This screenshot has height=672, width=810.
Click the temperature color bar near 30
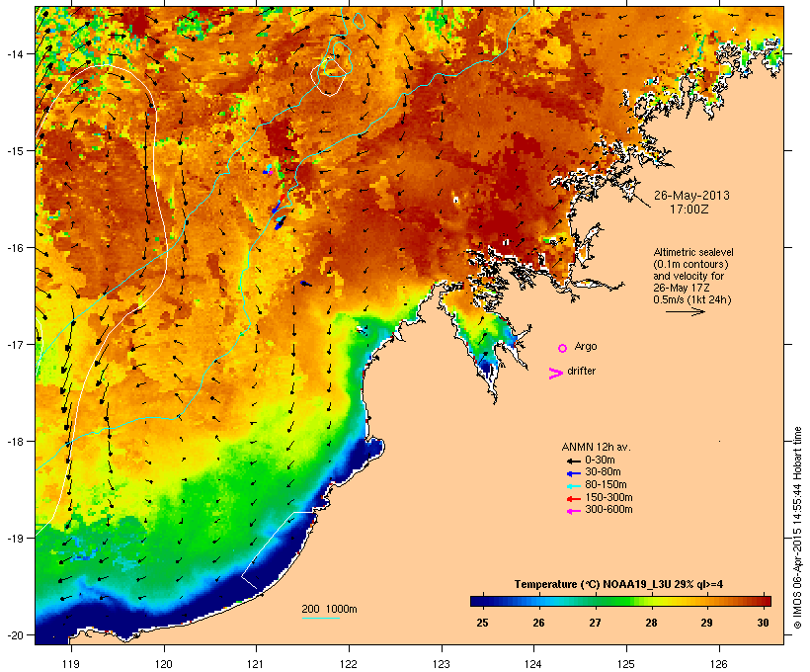pos(763,601)
